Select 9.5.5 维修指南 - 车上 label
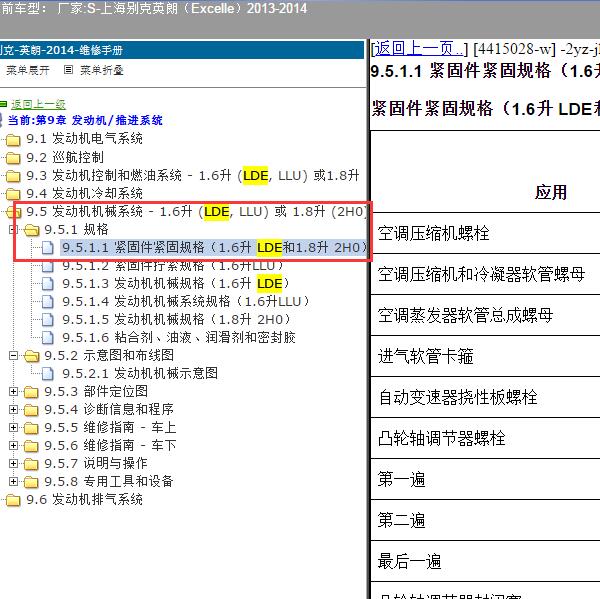Viewport: 600px width, 599px height. click(x=110, y=427)
